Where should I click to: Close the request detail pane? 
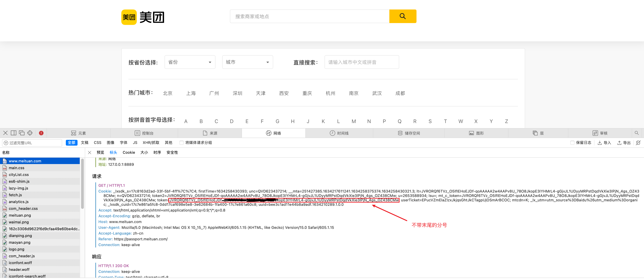click(90, 152)
